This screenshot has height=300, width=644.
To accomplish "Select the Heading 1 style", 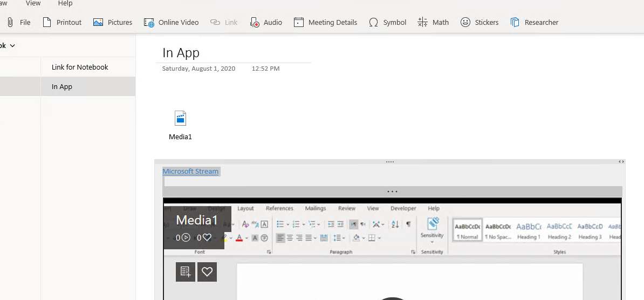I will click(x=528, y=230).
